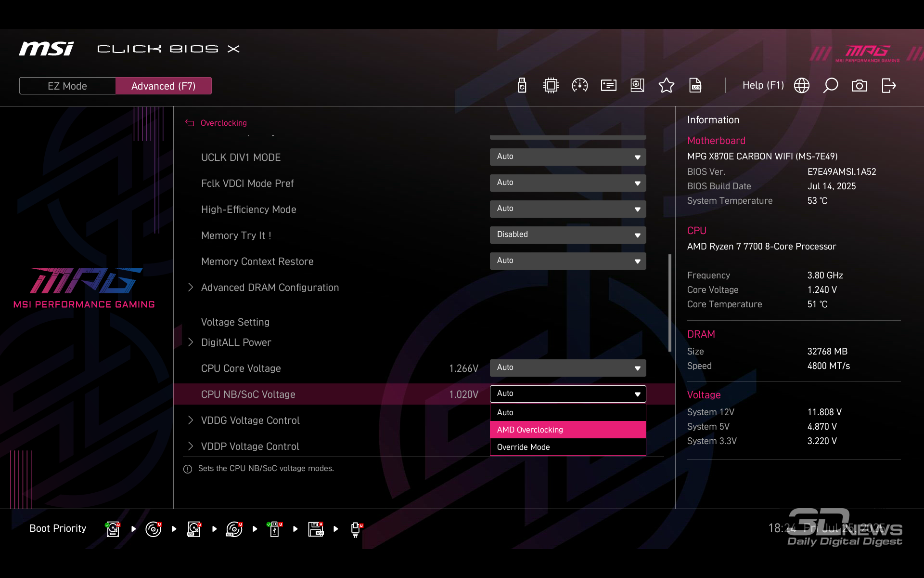Click the info icon next to help text
Viewport: 924px width, 578px height.
click(x=188, y=469)
